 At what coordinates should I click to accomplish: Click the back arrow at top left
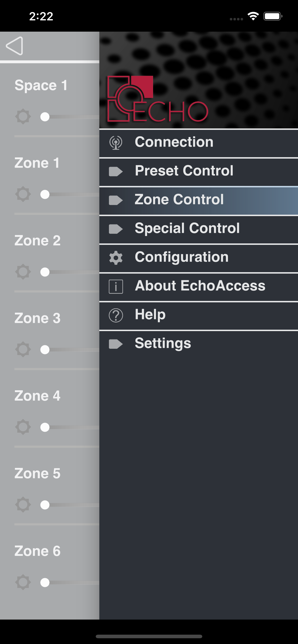pos(15,46)
